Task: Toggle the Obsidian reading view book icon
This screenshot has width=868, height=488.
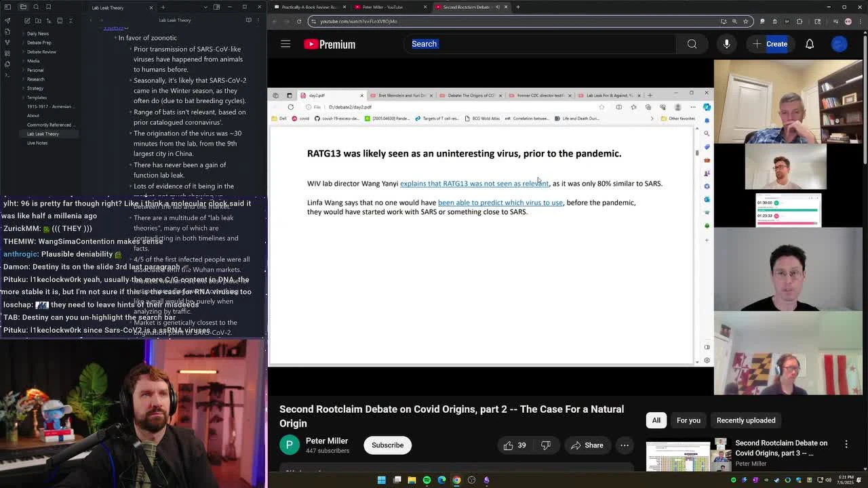Action: click(248, 20)
